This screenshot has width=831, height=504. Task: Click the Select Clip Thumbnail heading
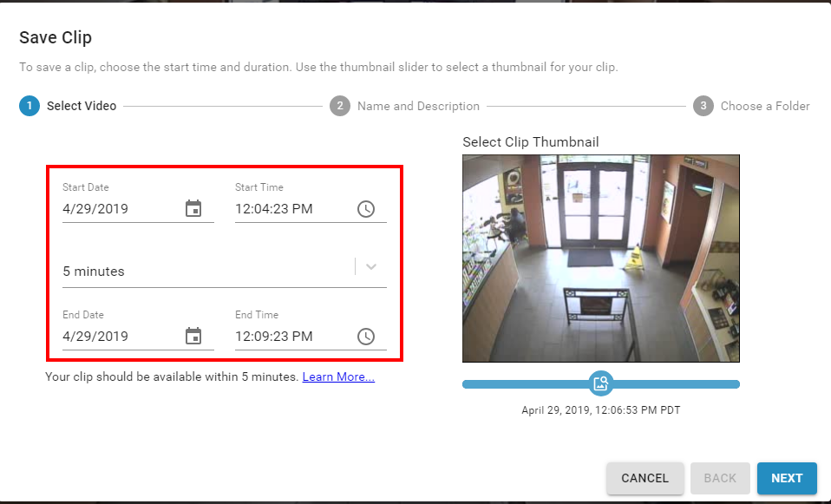(531, 142)
